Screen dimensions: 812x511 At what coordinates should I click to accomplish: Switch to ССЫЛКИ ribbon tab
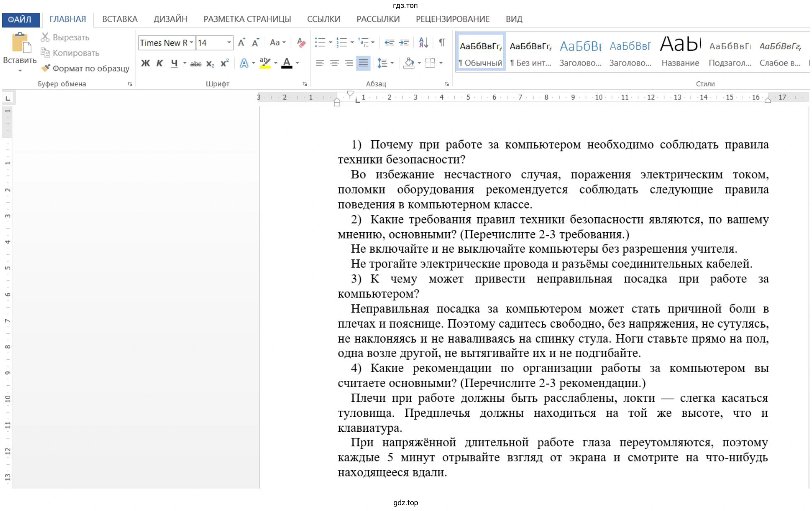coord(324,19)
